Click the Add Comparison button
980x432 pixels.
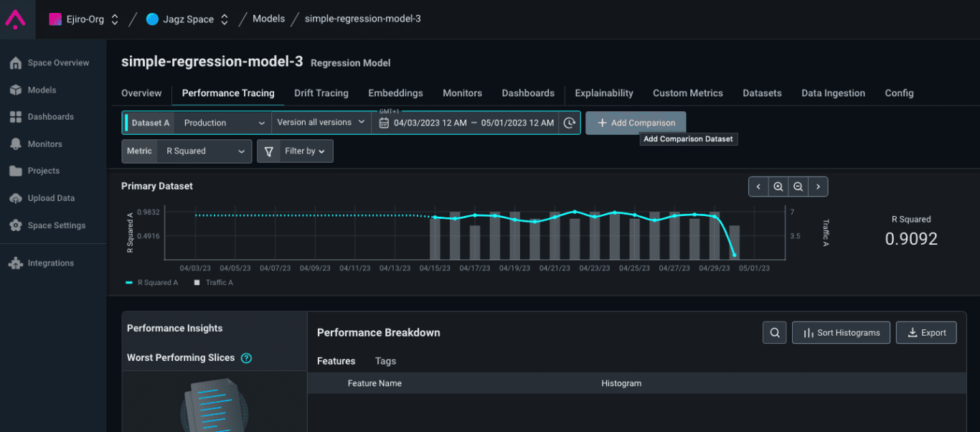tap(636, 123)
